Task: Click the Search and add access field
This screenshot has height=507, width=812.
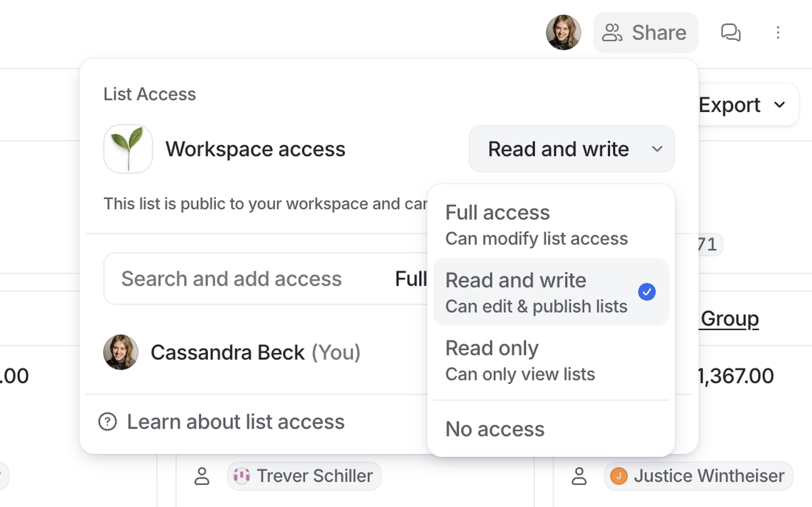Action: (231, 279)
